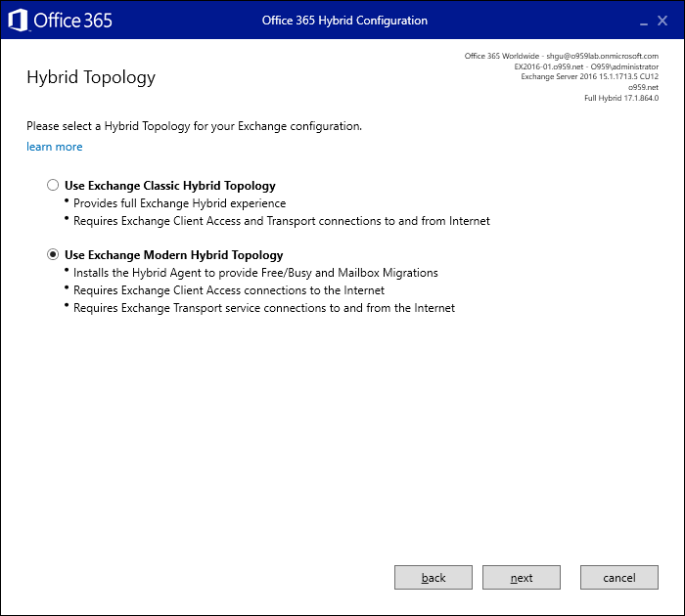
Task: Click the 'Office 365 Hybrid Configuration' title text
Action: click(x=344, y=21)
